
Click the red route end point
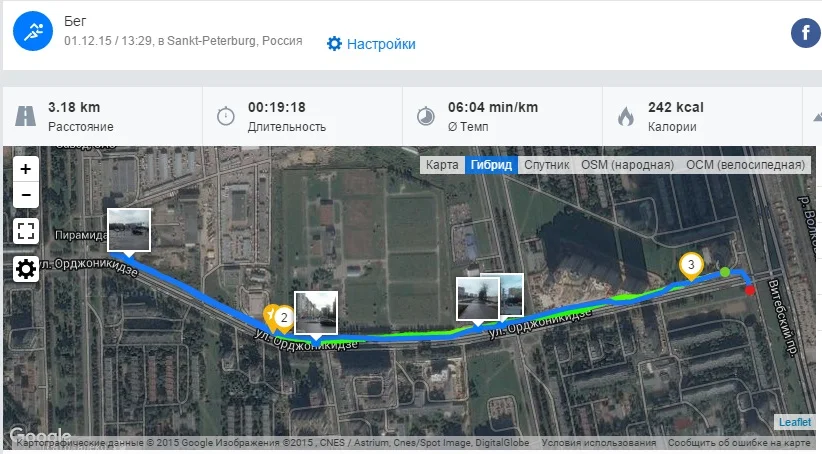coord(750,290)
